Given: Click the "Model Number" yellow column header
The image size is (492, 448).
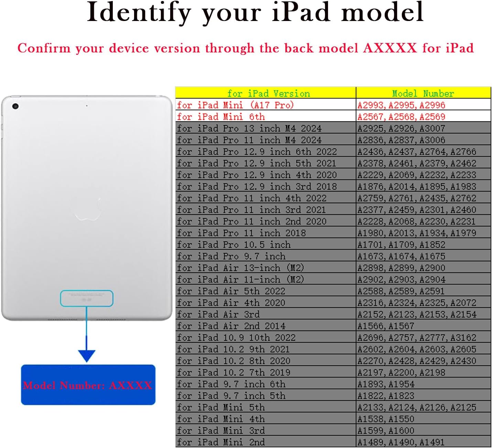Looking at the screenshot, I should pyautogui.click(x=423, y=93).
